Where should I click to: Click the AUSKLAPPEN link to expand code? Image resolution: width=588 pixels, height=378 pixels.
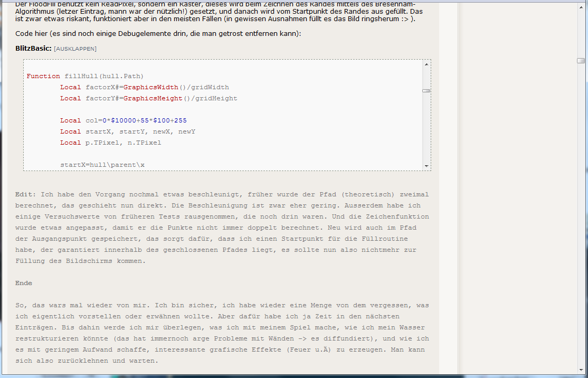click(x=75, y=49)
